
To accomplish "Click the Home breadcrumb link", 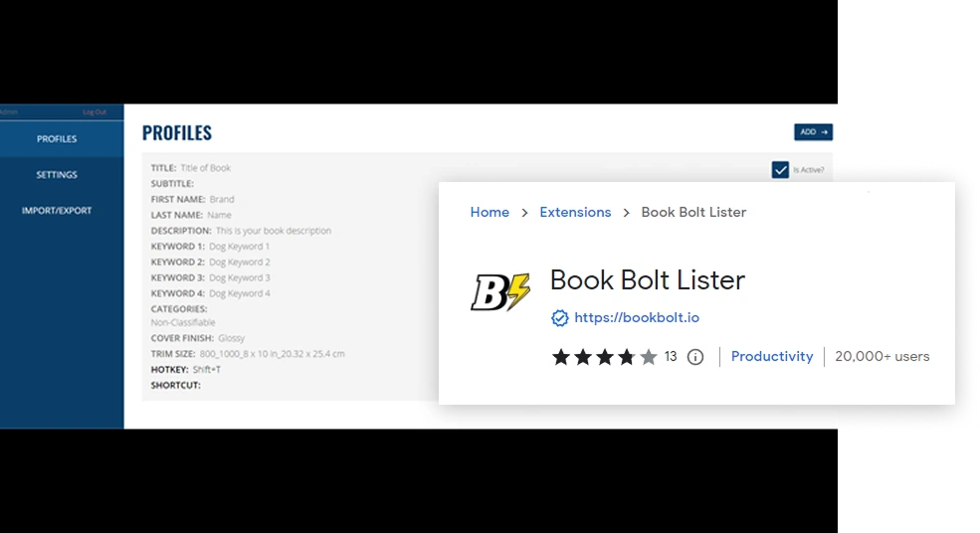I will 490,213.
